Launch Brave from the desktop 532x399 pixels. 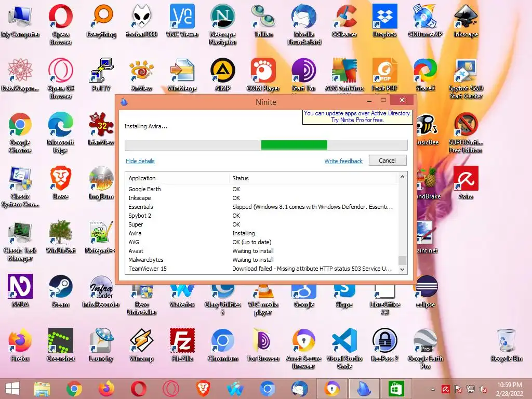coord(60,182)
